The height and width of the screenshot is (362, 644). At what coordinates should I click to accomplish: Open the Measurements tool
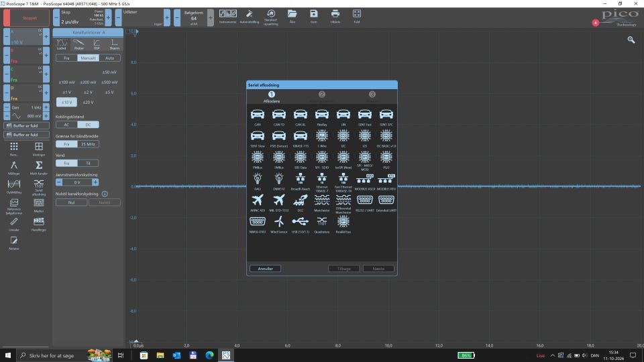[14, 168]
